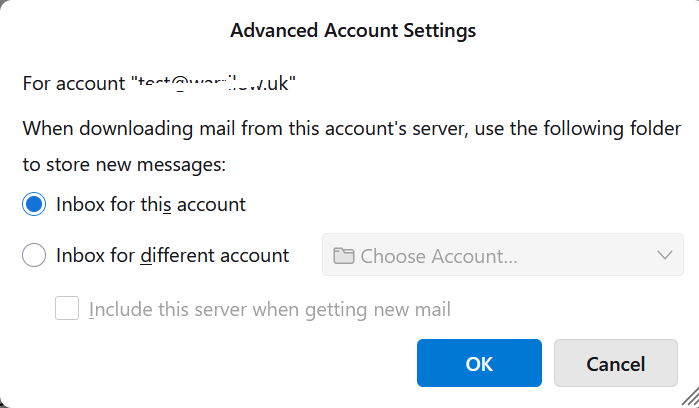Viewport: 699px width, 408px height.
Task: Select the "Inbox for this account" radio button
Action: [34, 204]
